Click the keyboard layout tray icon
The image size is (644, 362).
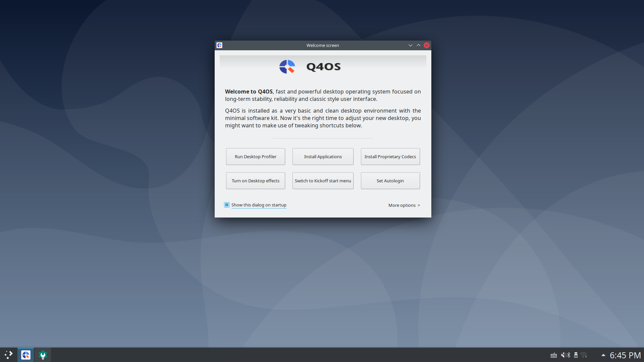554,355
